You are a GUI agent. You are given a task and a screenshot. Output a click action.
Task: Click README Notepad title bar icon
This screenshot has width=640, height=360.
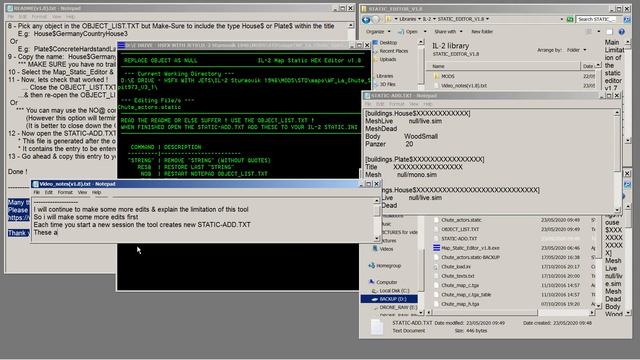[x=9, y=8]
